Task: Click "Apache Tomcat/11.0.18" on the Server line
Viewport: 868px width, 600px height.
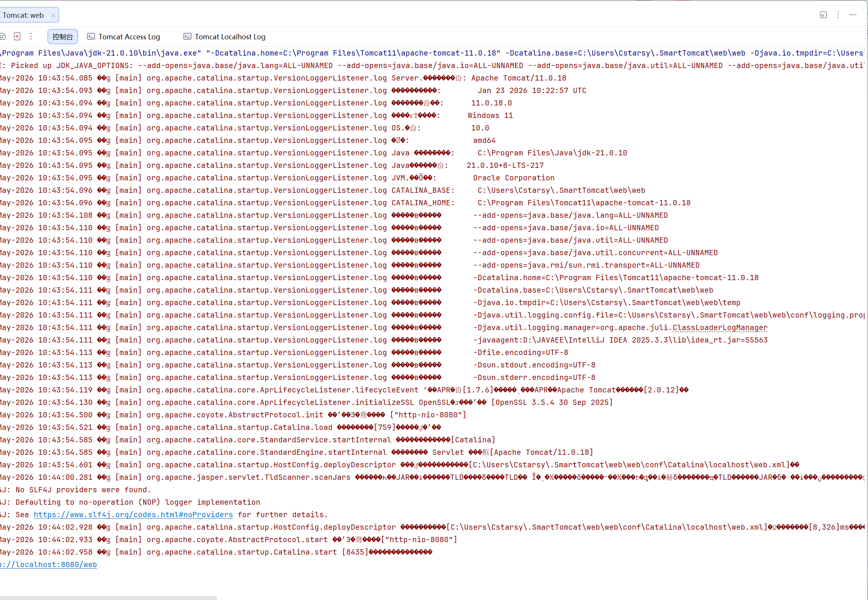Action: click(519, 78)
